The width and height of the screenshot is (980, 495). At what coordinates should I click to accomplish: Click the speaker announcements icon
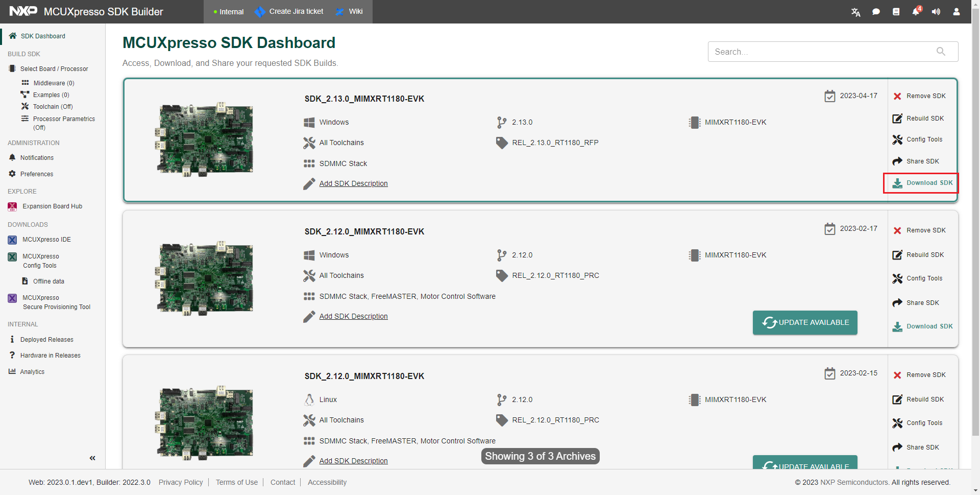pos(936,12)
